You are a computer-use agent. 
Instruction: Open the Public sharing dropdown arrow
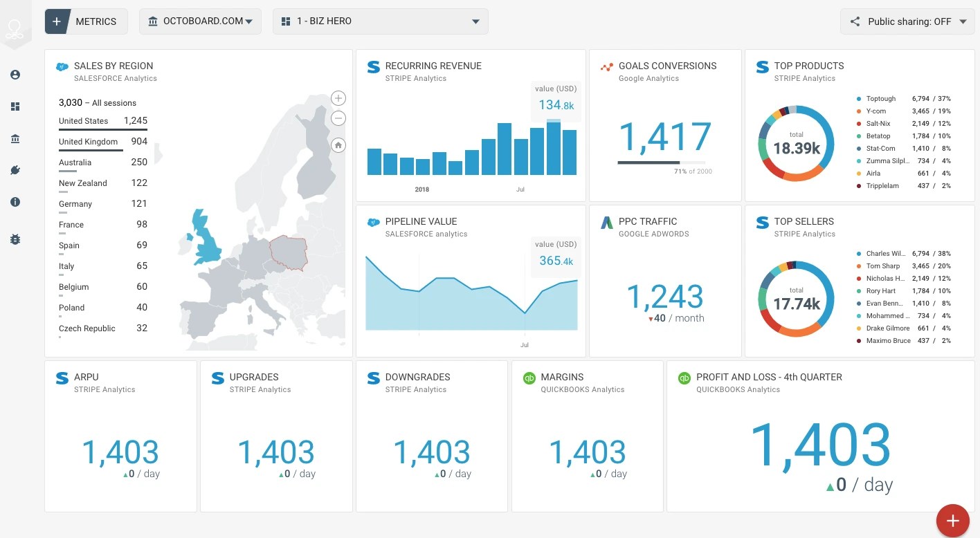click(964, 21)
